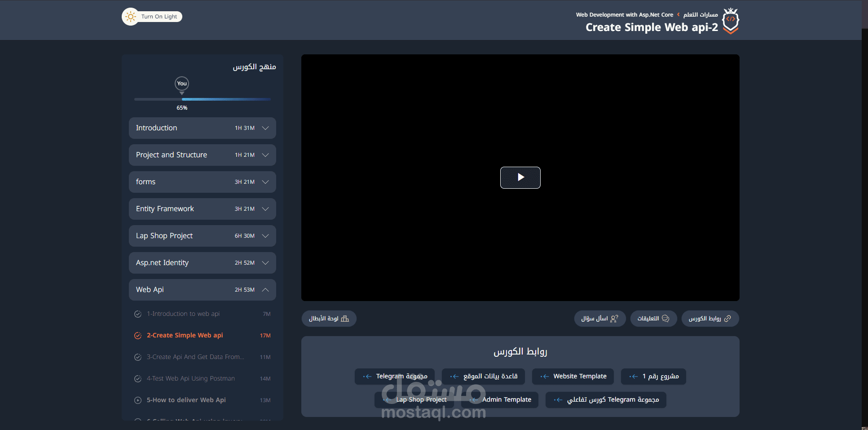Play the lesson video
Image resolution: width=868 pixels, height=430 pixels.
pos(520,177)
